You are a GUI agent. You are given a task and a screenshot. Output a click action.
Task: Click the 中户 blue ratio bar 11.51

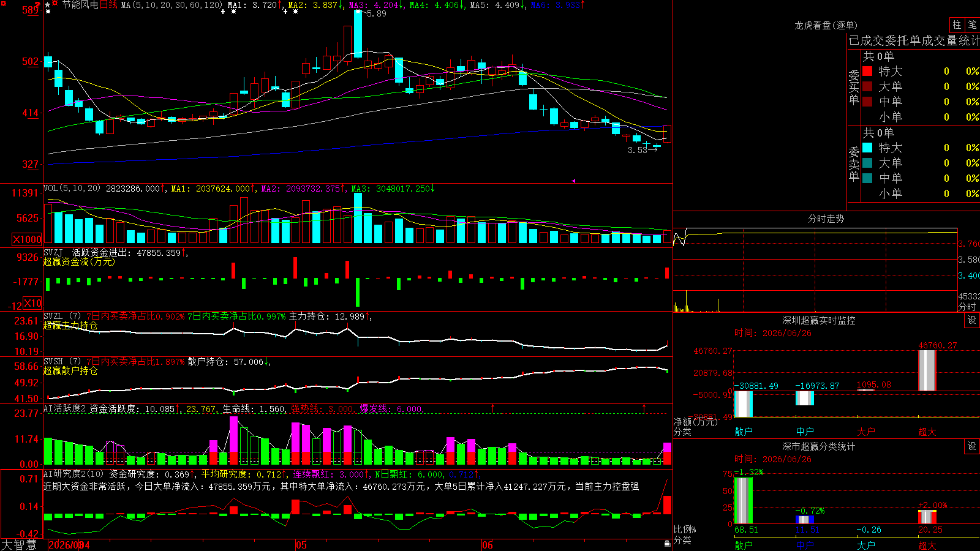point(805,520)
